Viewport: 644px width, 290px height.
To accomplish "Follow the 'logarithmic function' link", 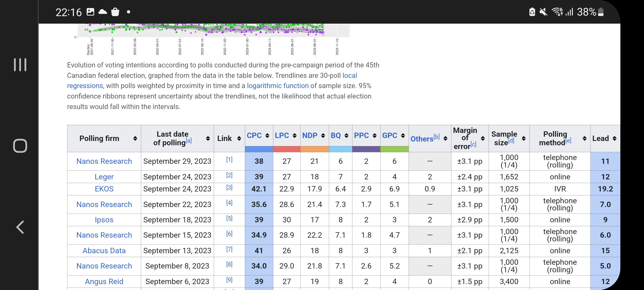I will click(x=278, y=86).
